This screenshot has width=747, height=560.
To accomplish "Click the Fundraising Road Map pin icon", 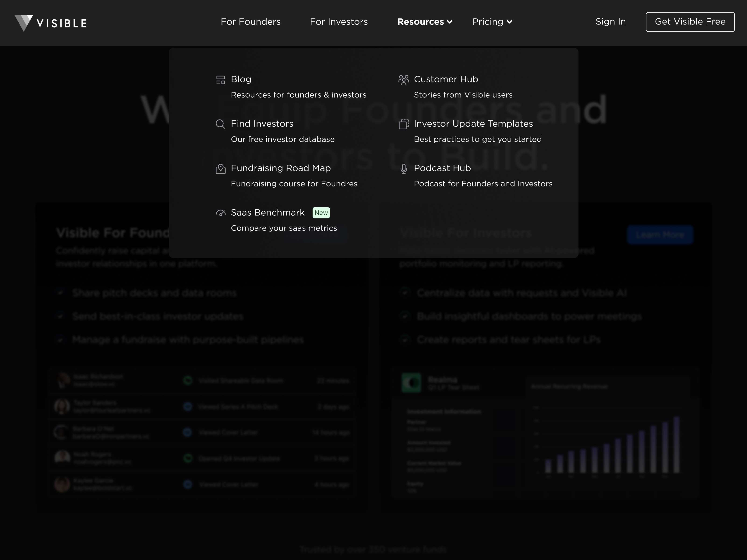I will [x=221, y=168].
